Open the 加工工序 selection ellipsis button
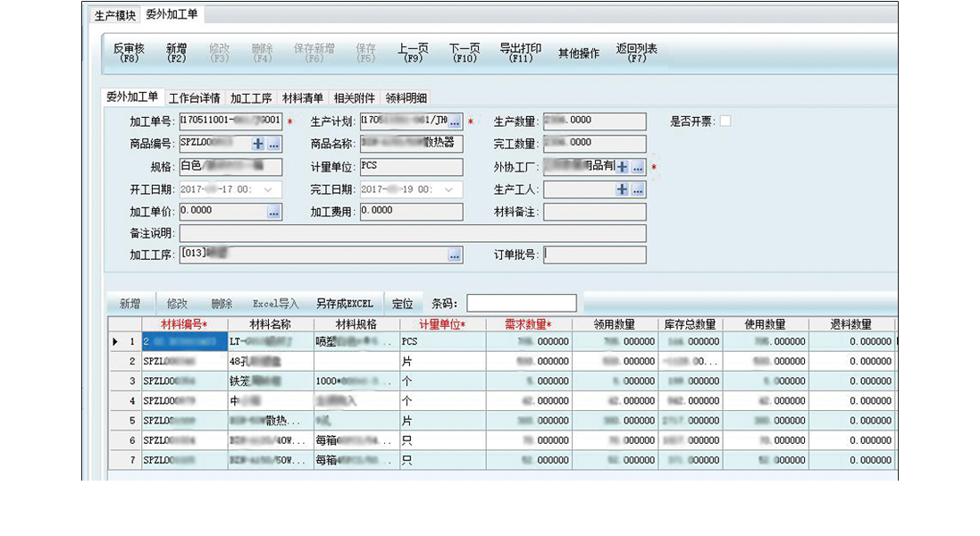Screen dimensions: 980x536 pos(455,255)
